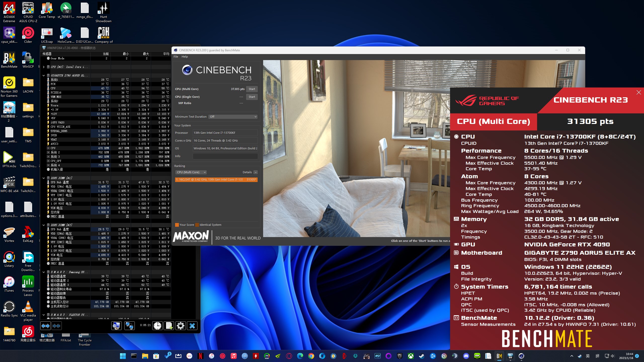Click HWiNFO blue X close sensors icon
644x362 pixels.
[192, 326]
